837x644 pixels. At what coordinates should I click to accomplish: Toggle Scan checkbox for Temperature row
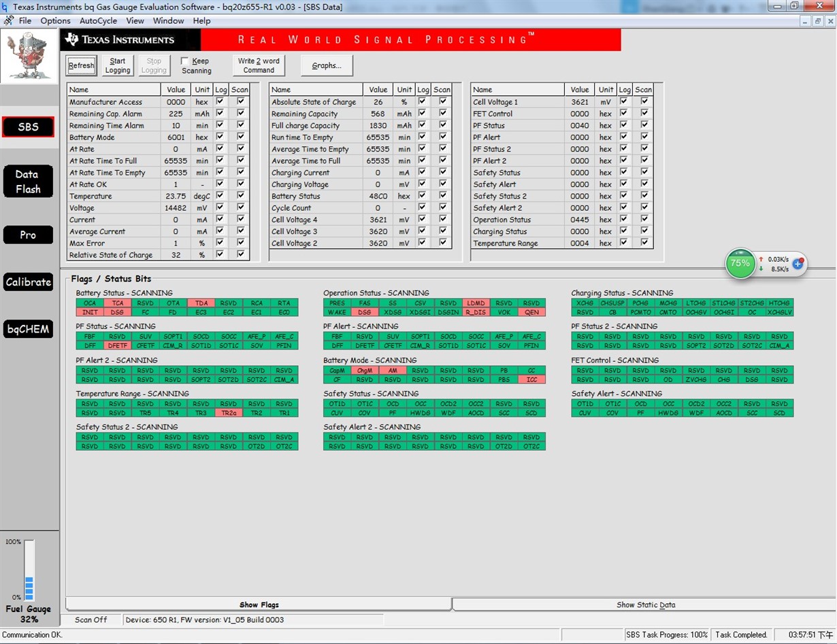tap(240, 195)
